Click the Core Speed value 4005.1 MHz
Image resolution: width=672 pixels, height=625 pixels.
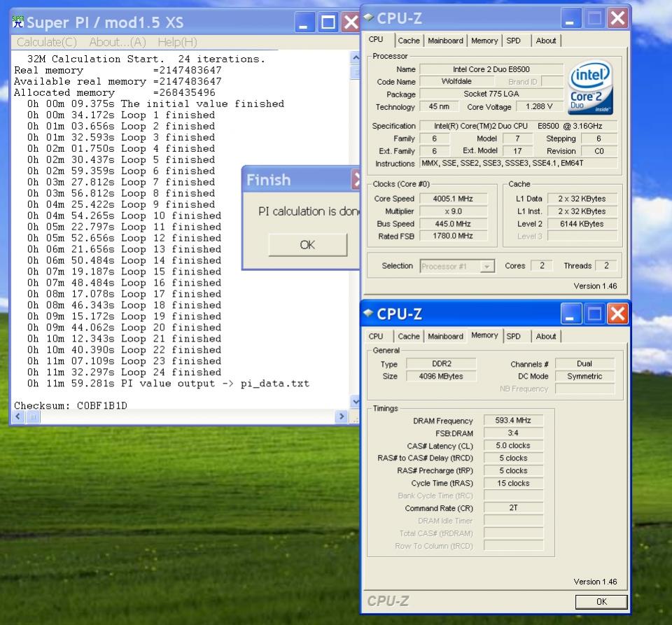tap(453, 199)
